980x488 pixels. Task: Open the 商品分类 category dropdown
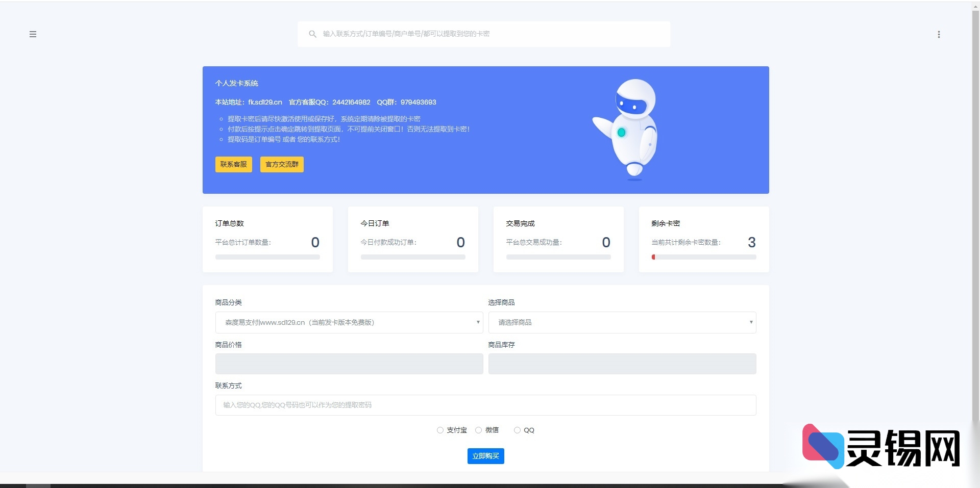tap(349, 322)
